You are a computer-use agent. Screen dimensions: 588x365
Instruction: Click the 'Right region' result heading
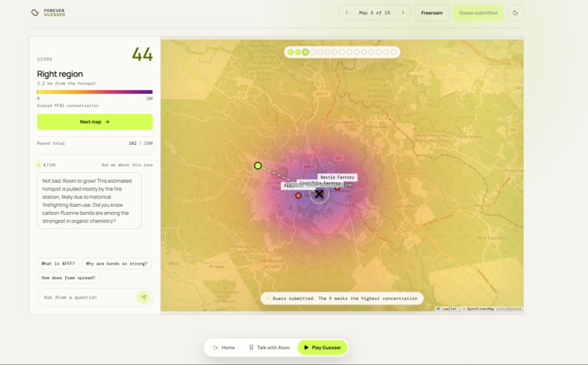(60, 74)
